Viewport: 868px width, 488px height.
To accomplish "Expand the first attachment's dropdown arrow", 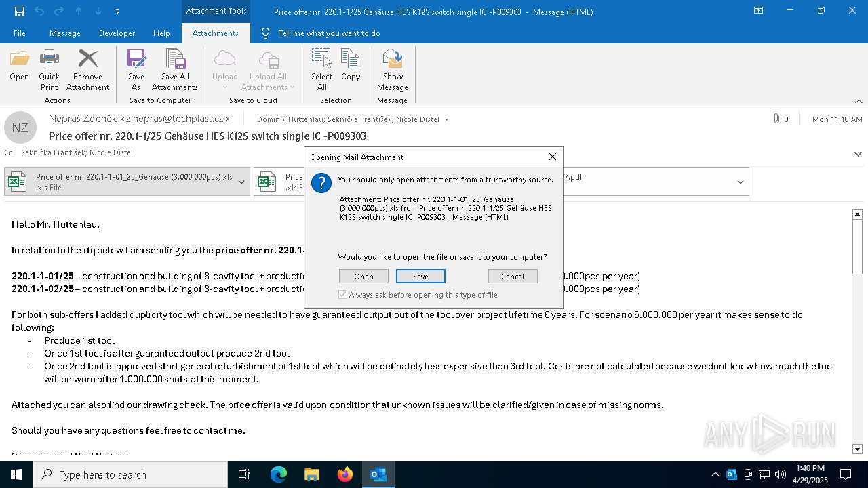I will point(241,182).
